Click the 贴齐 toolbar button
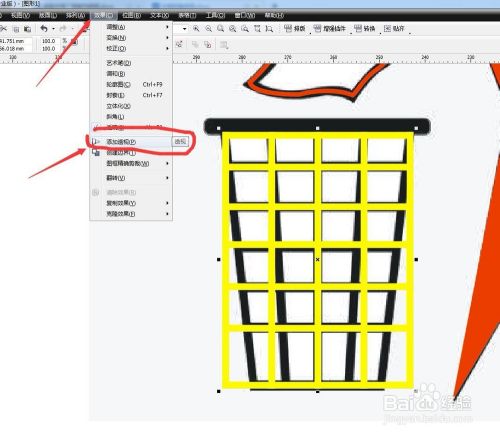 [x=394, y=29]
